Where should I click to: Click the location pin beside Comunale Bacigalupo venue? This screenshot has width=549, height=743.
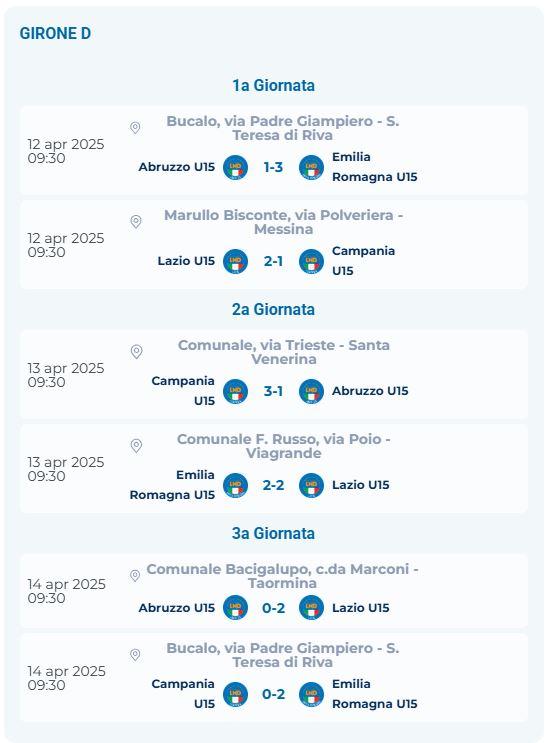(135, 576)
